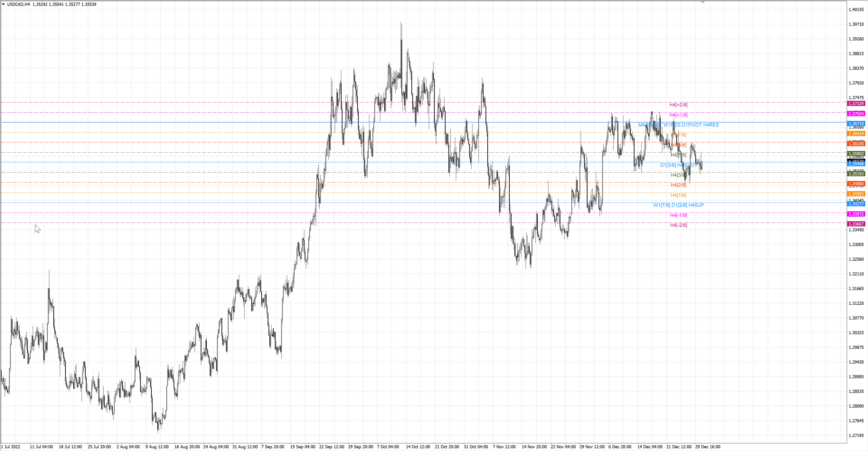Select the H4[2/8] level label
This screenshot has height=451, width=868.
(x=678, y=185)
